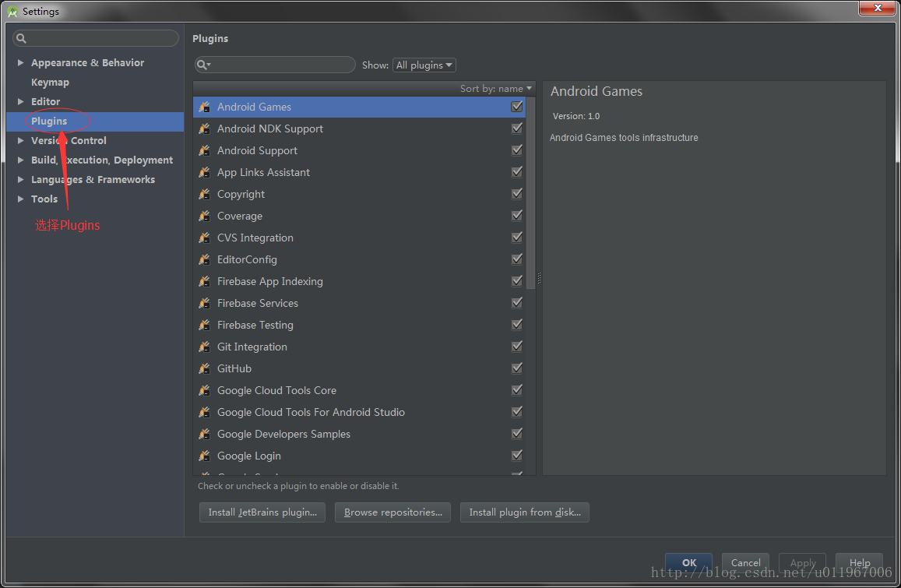Expand Build, Execution, Deployment arrow
Viewport: 901px width, 588px height.
21,160
